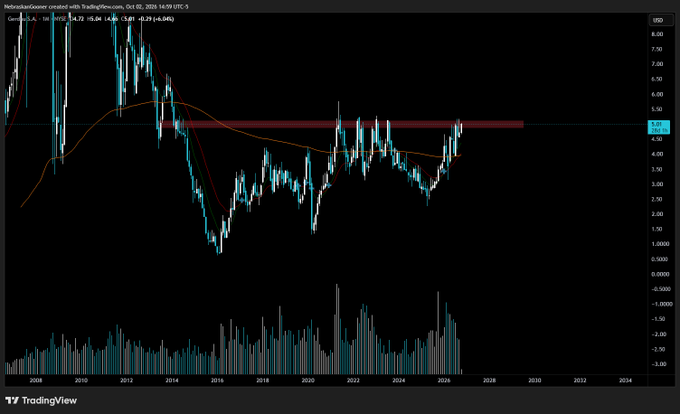This screenshot has width=680, height=414.
Task: Click the 6.00 price axis label
Action: click(x=657, y=95)
